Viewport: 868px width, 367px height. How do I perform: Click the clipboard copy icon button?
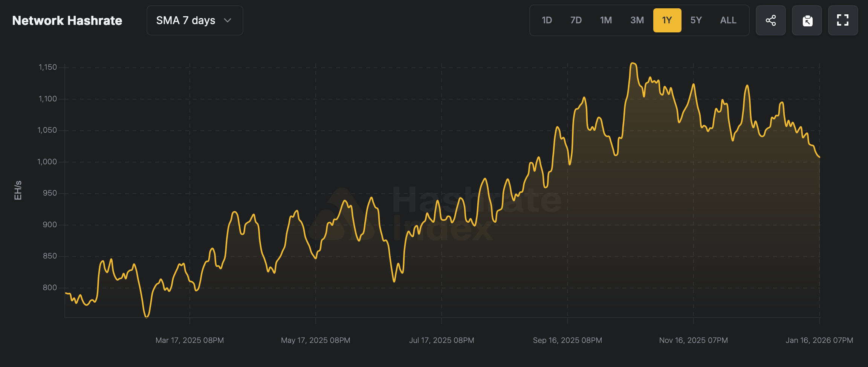pyautogui.click(x=807, y=20)
